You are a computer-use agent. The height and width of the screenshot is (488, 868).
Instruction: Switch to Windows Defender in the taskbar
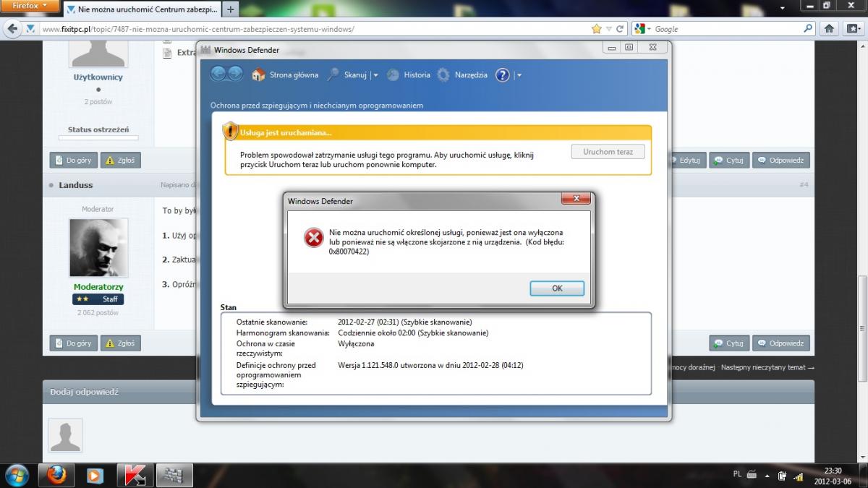coord(174,475)
